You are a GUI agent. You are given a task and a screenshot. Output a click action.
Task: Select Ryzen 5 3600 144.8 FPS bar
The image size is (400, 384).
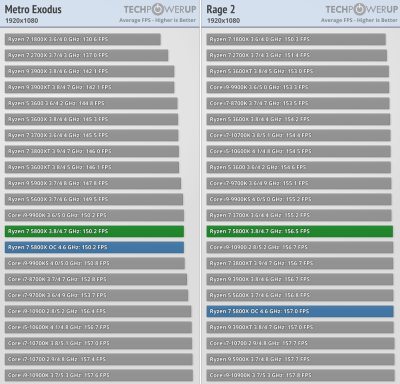tap(91, 103)
